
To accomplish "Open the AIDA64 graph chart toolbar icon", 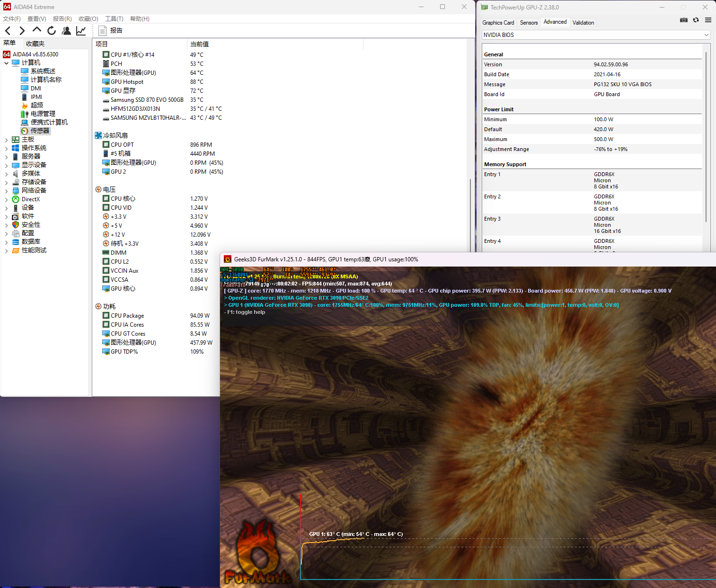I will tap(81, 31).
